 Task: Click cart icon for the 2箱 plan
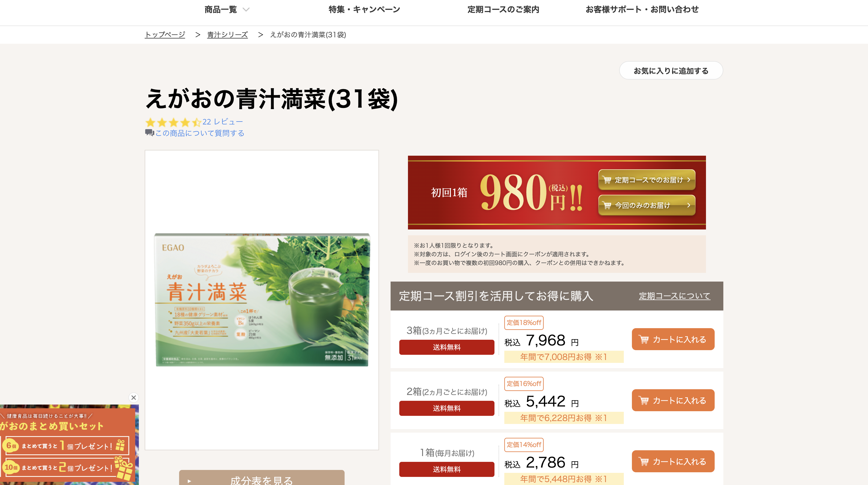(643, 401)
